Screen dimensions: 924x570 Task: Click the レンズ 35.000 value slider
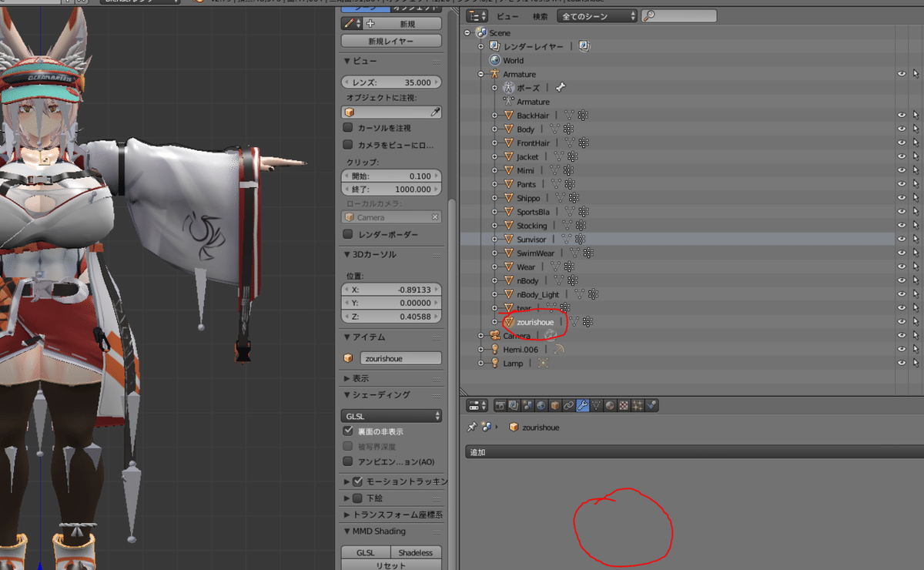point(391,82)
